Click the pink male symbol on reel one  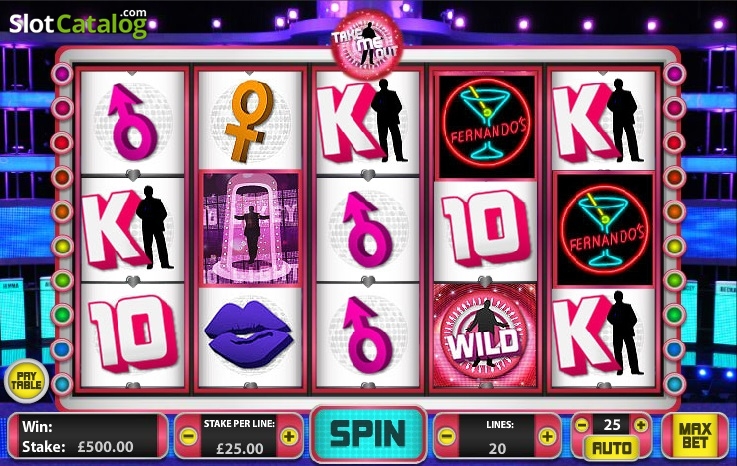133,121
